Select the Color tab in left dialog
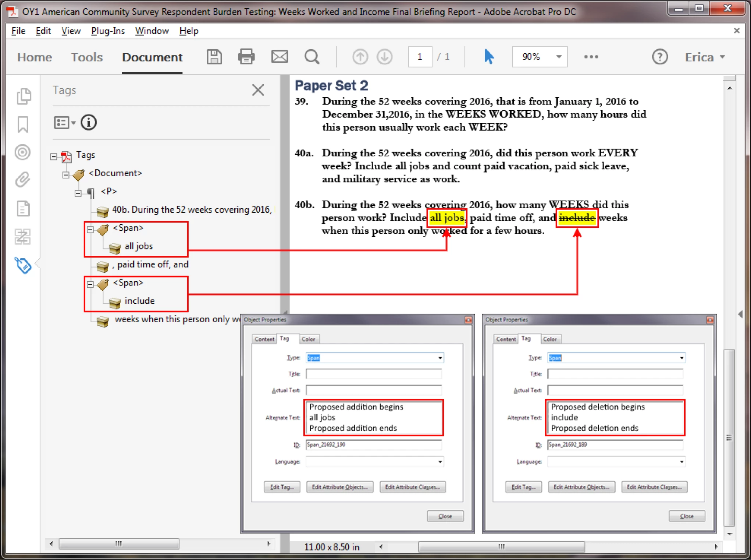The height and width of the screenshot is (560, 751). click(308, 339)
